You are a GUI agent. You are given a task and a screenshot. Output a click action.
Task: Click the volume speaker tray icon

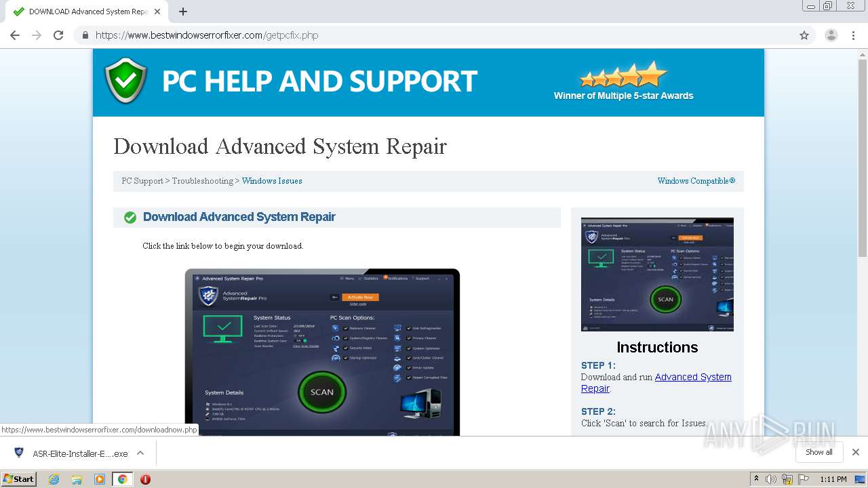pyautogui.click(x=771, y=479)
